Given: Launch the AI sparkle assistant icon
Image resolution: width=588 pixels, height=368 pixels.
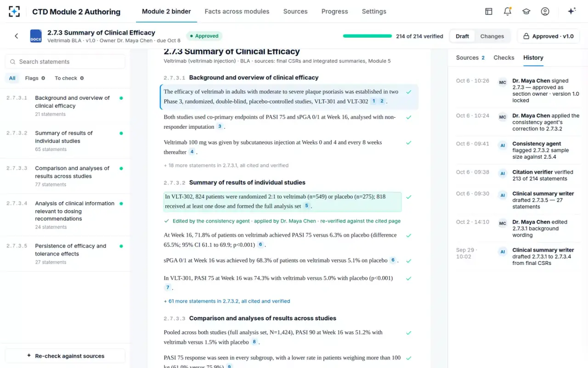Looking at the screenshot, I should (x=572, y=11).
